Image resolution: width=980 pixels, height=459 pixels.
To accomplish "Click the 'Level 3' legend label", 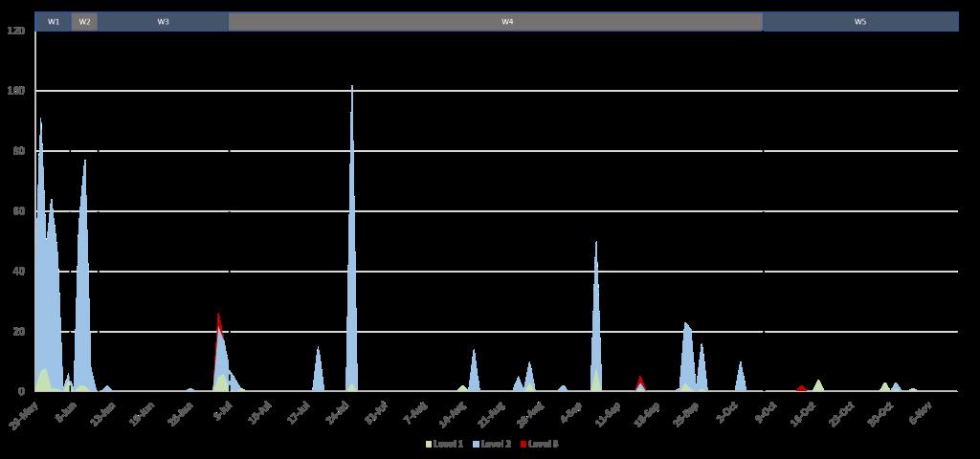I will point(544,444).
